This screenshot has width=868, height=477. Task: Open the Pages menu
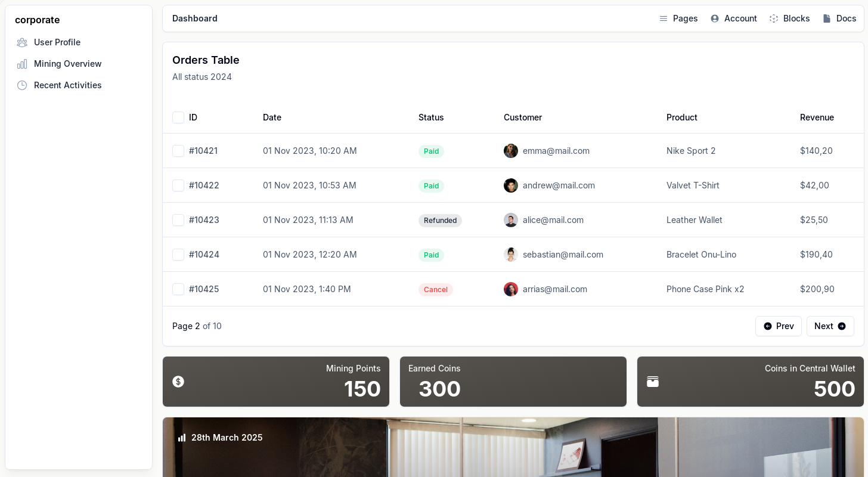(x=678, y=18)
